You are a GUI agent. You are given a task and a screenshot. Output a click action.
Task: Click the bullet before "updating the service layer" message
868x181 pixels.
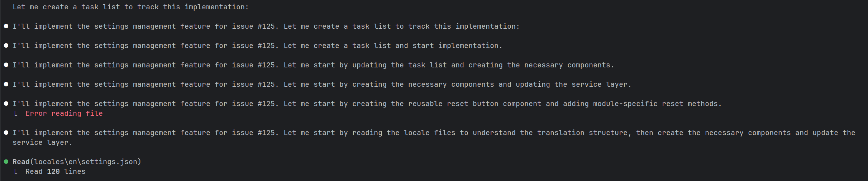point(6,84)
